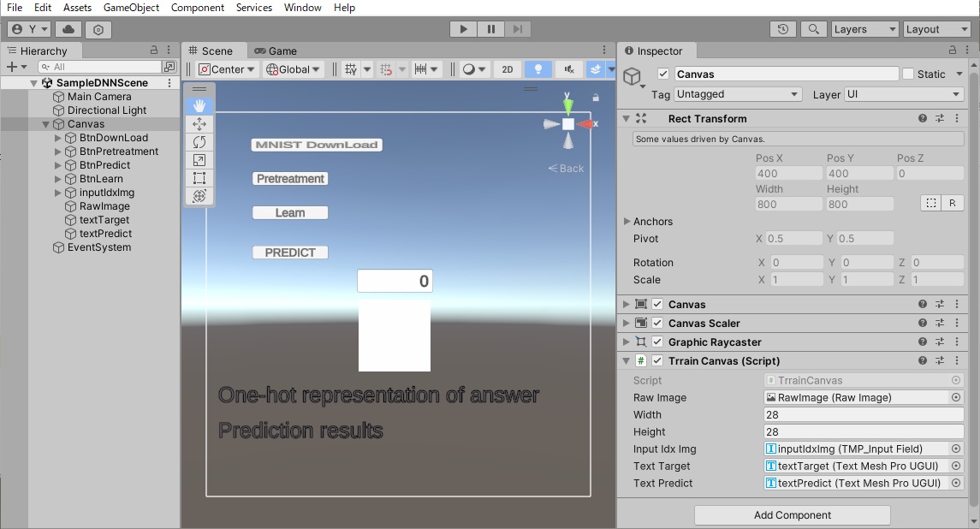Select the Rotate tool in Scene

pyautogui.click(x=199, y=142)
